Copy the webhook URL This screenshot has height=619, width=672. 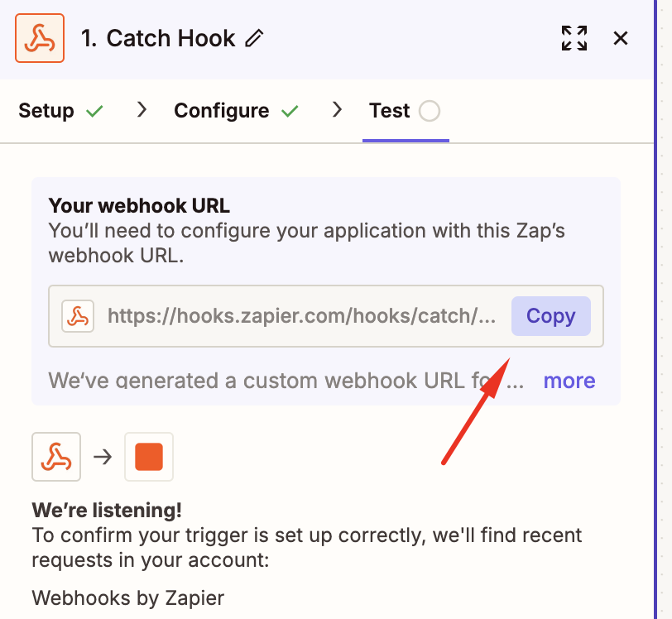click(x=550, y=316)
